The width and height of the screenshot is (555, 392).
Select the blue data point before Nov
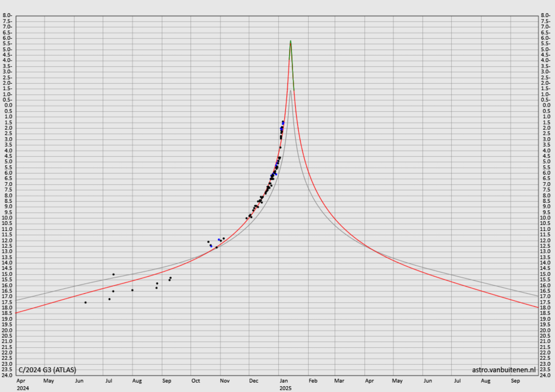(x=219, y=240)
